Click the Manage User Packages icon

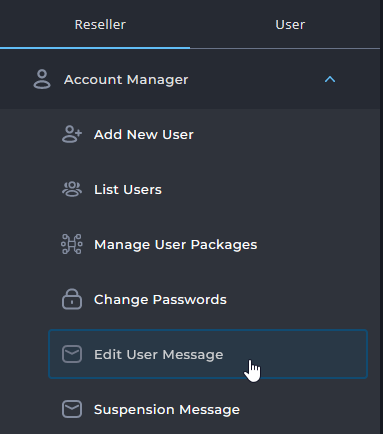click(72, 244)
